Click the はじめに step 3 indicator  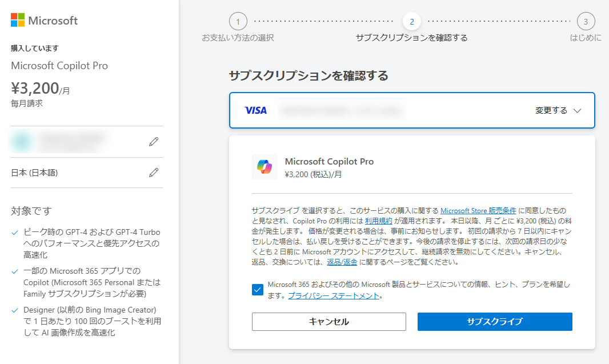click(585, 22)
